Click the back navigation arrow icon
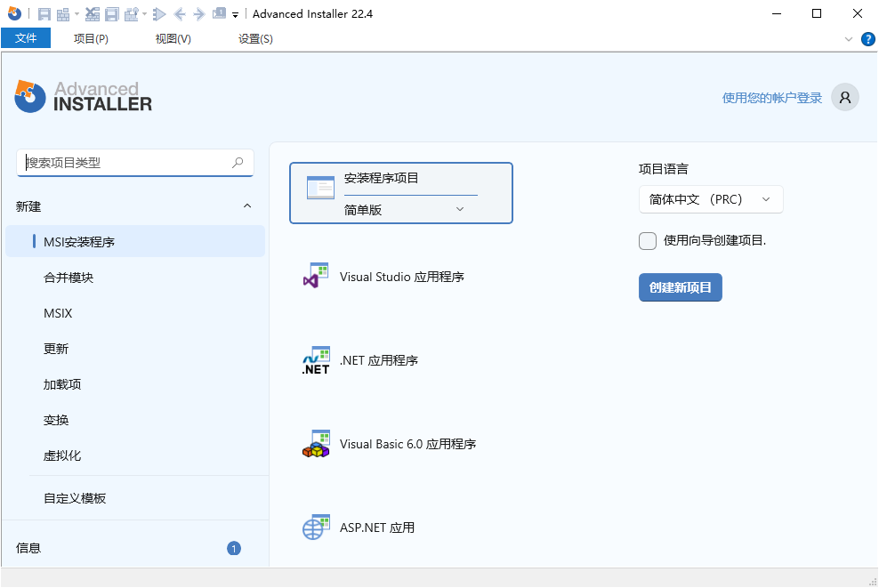Image resolution: width=879 pixels, height=588 pixels. pos(179,13)
